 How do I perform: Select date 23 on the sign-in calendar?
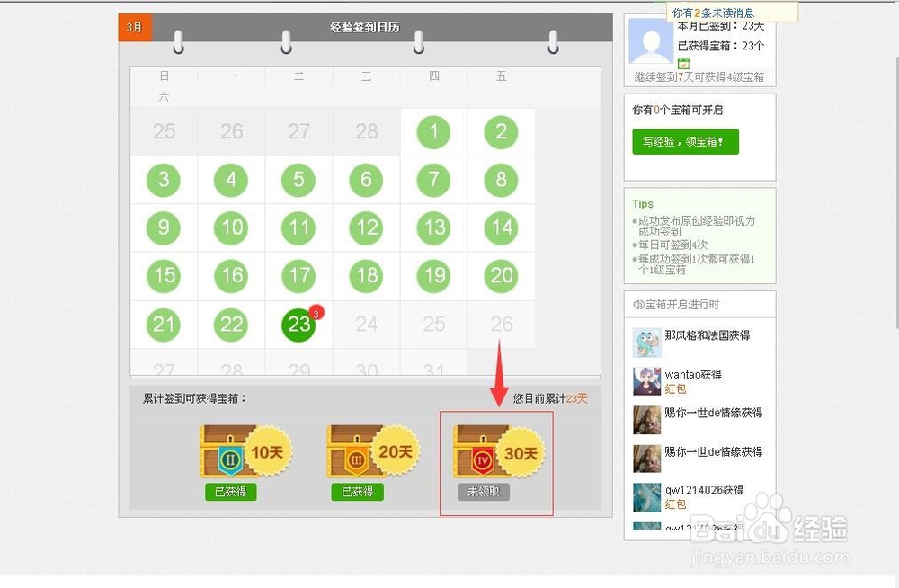click(x=298, y=325)
